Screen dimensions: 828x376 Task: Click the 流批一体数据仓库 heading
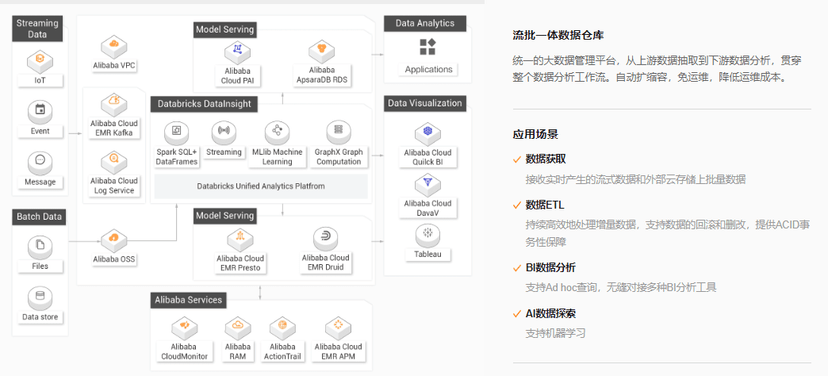click(558, 35)
